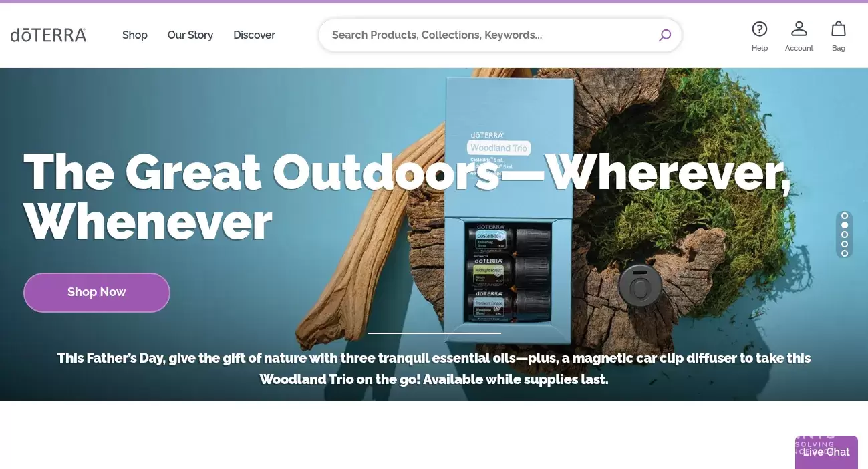Jump to the fourth carousel slide dot

pos(845,244)
